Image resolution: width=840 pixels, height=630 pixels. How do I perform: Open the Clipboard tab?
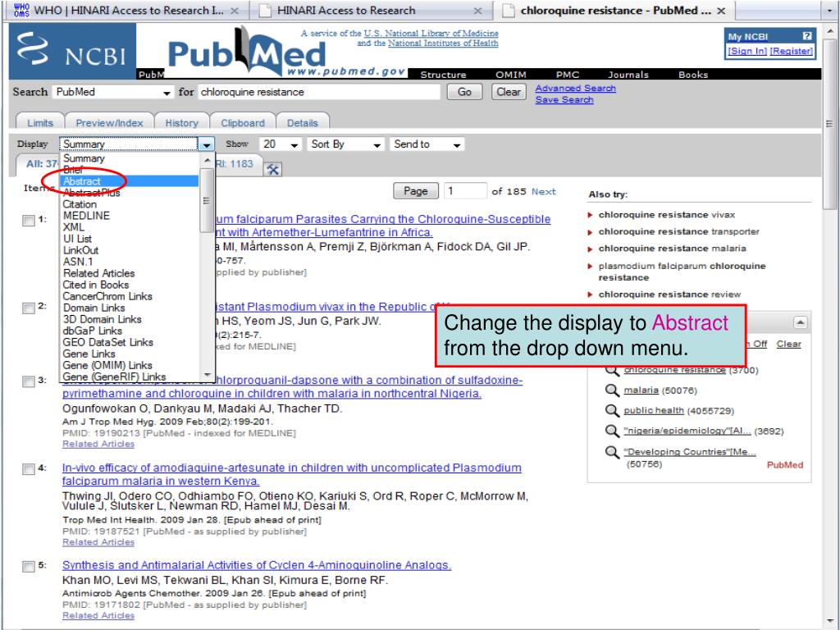pos(243,123)
